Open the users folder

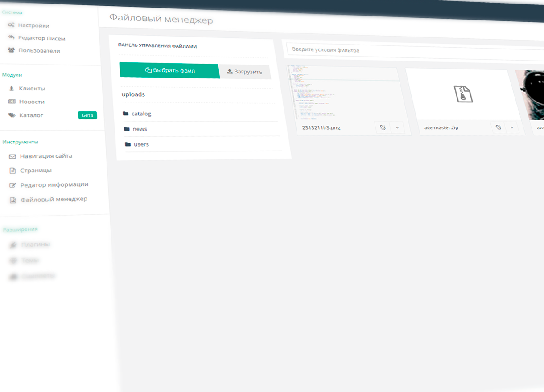point(141,144)
